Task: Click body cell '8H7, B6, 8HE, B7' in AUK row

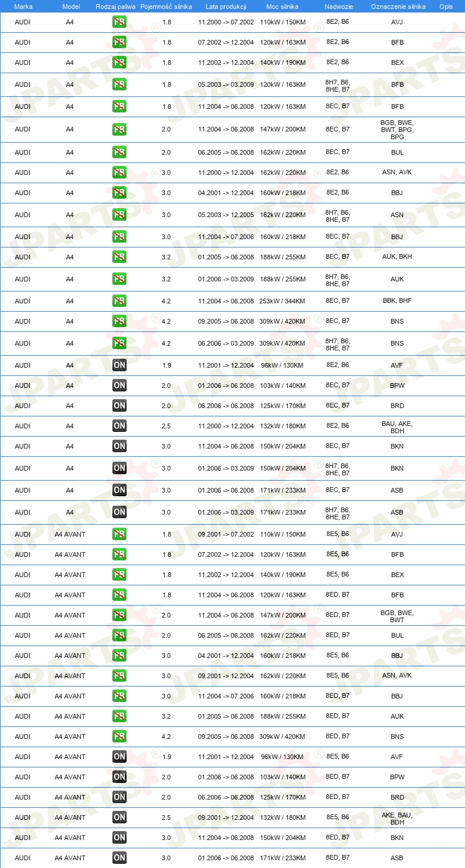Action: tap(338, 280)
